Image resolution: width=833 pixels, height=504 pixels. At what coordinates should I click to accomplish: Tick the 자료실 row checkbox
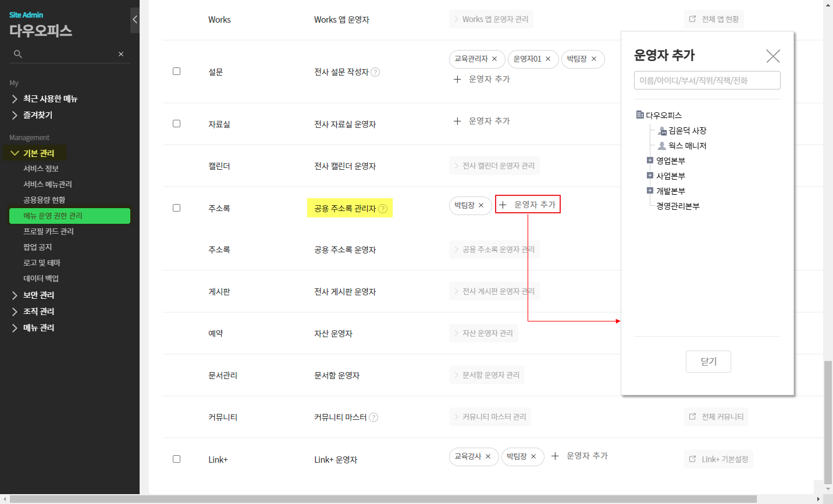(x=176, y=124)
